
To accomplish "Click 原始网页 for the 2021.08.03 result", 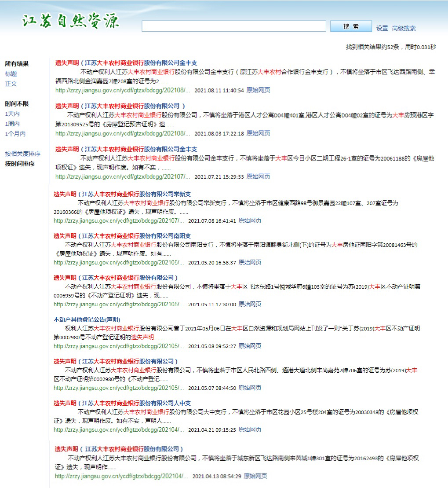I will click(259, 133).
